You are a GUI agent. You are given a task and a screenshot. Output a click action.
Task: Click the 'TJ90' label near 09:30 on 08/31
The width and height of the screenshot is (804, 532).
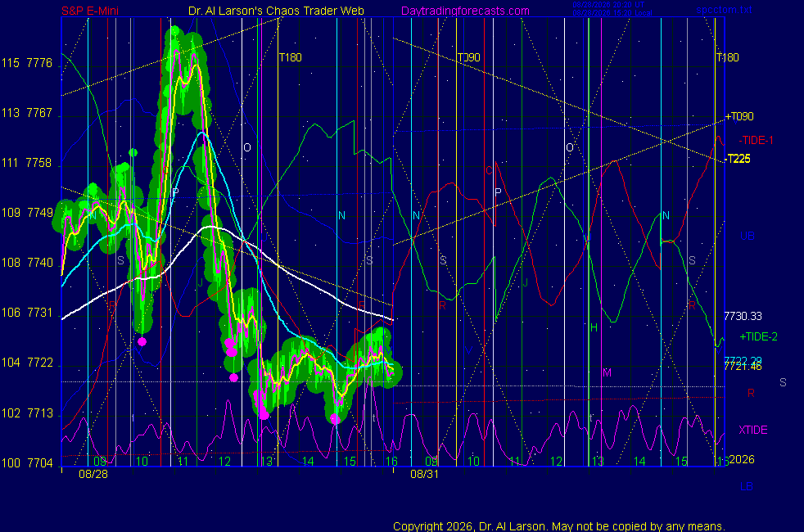coord(468,57)
